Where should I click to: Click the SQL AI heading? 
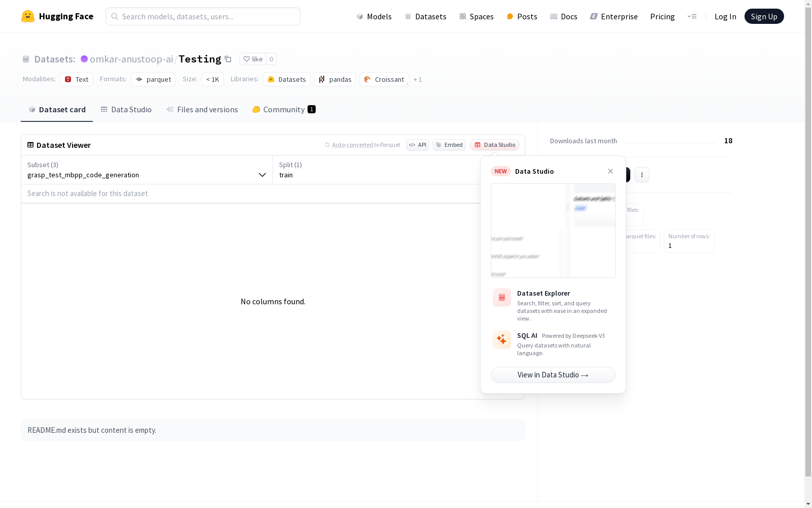(527, 335)
